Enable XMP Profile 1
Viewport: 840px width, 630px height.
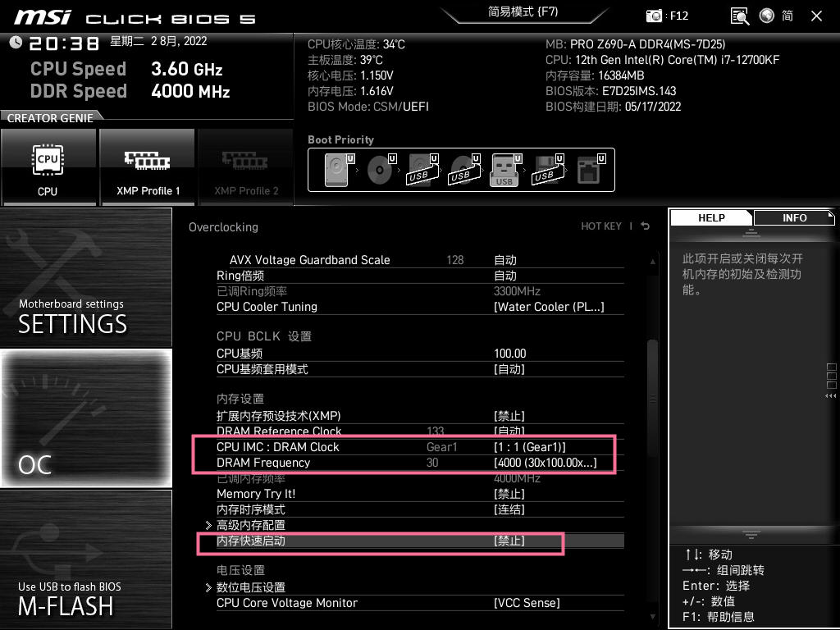(148, 167)
